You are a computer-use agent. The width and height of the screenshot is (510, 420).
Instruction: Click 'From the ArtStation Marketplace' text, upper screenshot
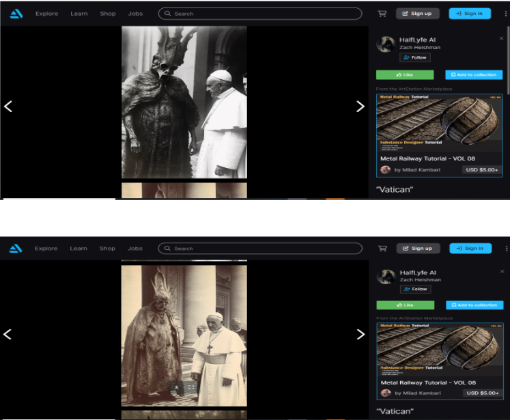[414, 89]
